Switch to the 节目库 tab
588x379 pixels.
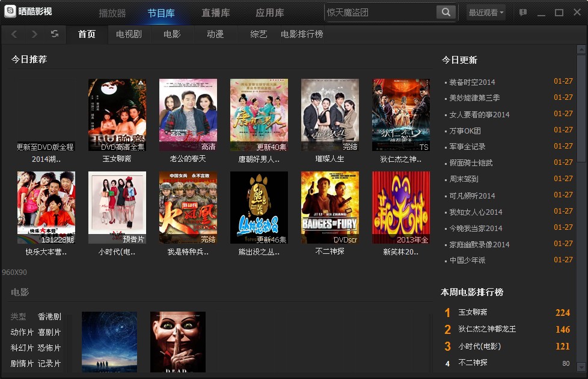pos(161,13)
